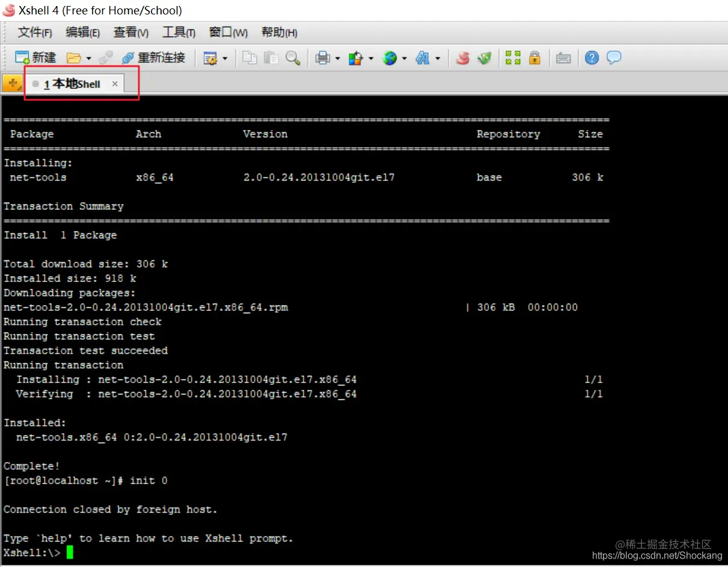Close the 本地Shell tab
The image size is (728, 567).
pos(115,84)
